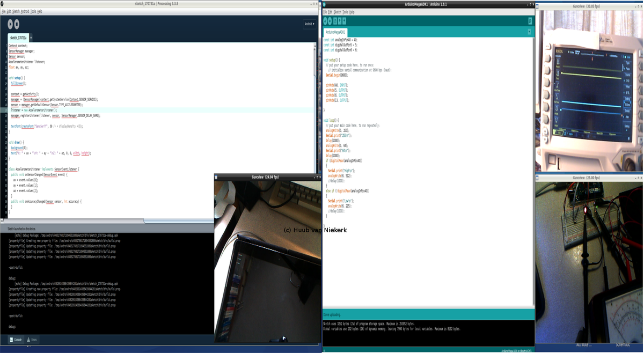Image resolution: width=644 pixels, height=353 pixels.
Task: Verify the sketch in Arduino IDE
Action: [325, 21]
